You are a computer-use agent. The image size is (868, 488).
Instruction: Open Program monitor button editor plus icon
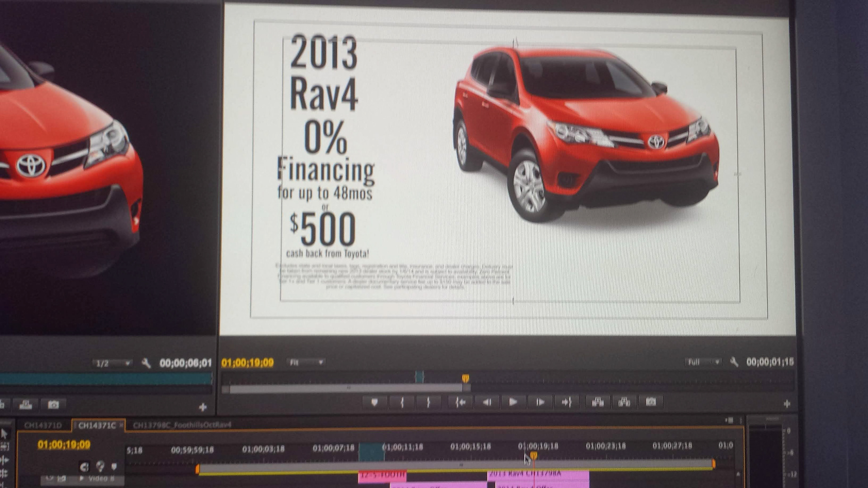click(787, 404)
